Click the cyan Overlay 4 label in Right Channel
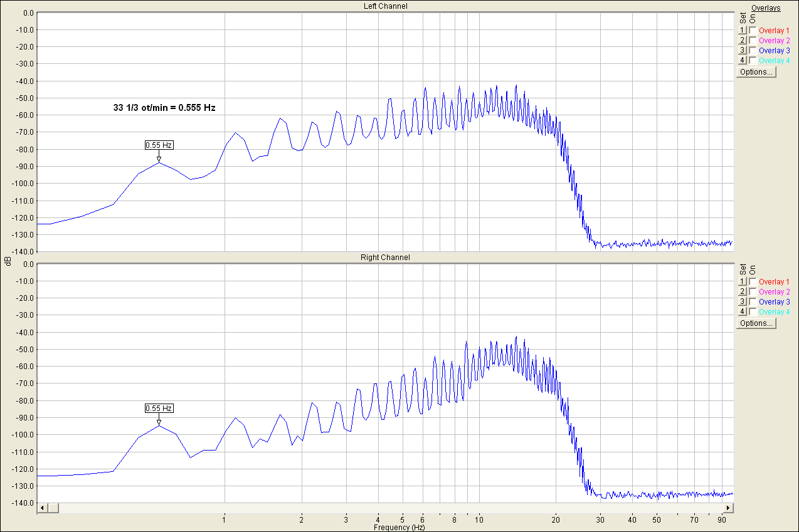 (774, 311)
